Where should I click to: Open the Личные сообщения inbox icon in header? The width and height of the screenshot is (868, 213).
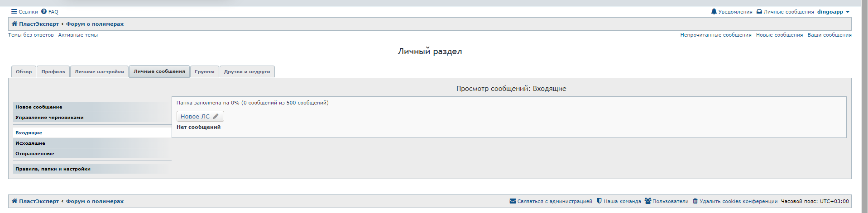(759, 12)
